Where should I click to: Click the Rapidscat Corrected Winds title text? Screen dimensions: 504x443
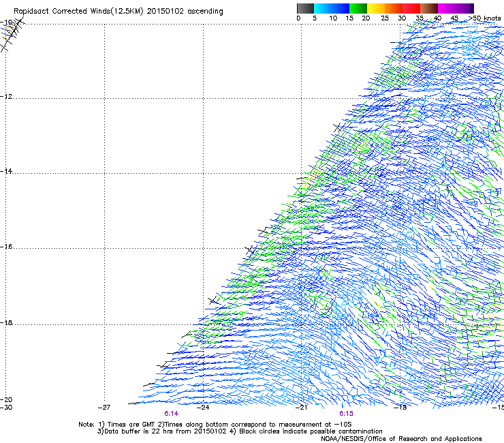click(x=119, y=12)
